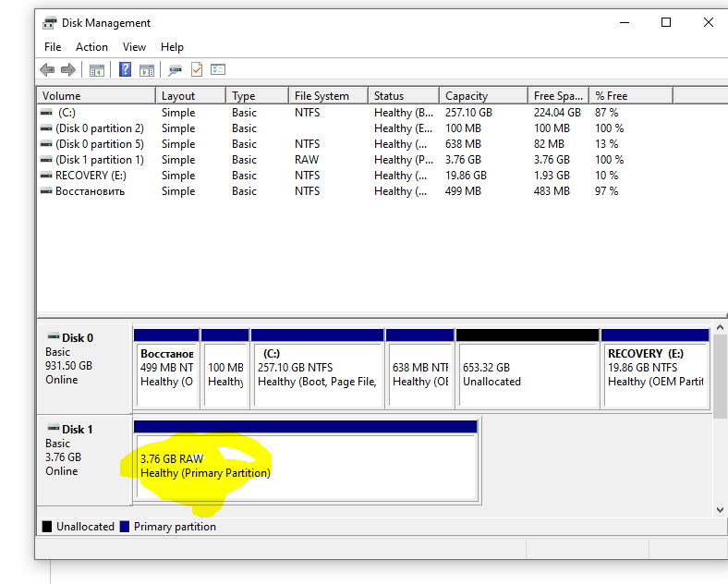
Task: Maximize the Disk Management window
Action: coord(666,22)
